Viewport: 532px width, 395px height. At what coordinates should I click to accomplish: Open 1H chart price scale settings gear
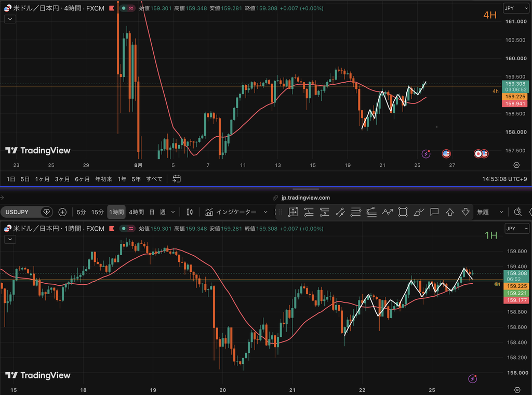point(517,390)
